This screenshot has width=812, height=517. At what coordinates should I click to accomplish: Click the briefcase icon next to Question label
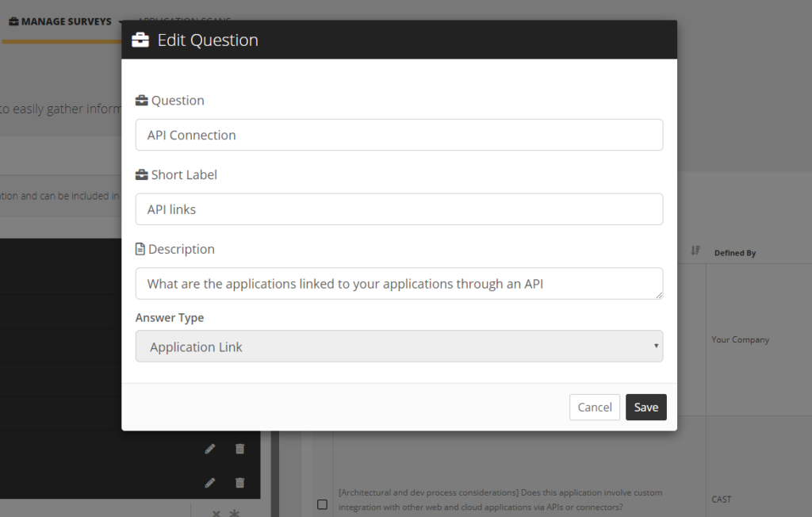coord(140,100)
